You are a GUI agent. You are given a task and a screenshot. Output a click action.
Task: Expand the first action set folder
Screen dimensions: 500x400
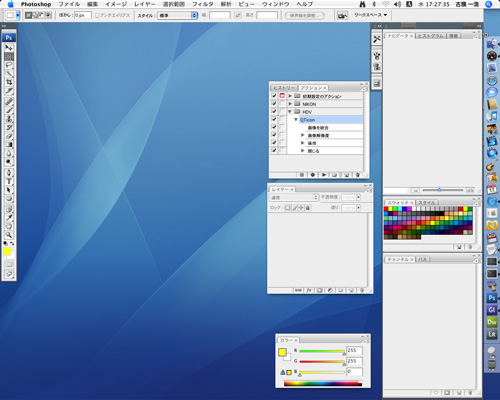coord(290,96)
